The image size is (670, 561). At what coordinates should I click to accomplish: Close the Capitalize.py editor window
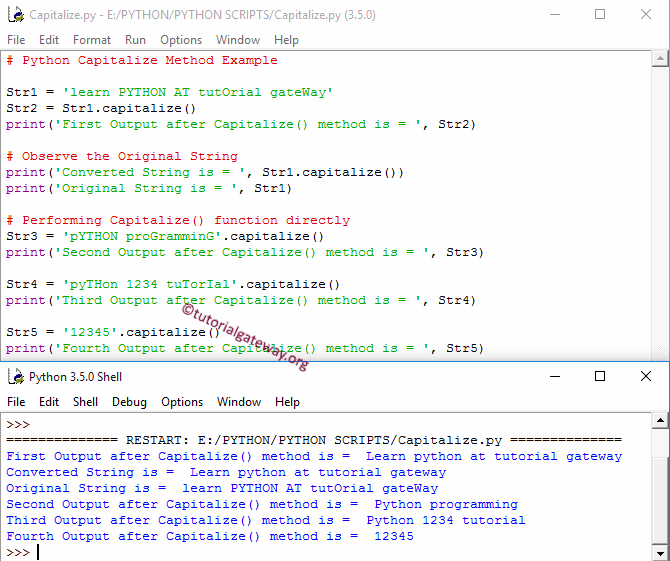coord(646,15)
